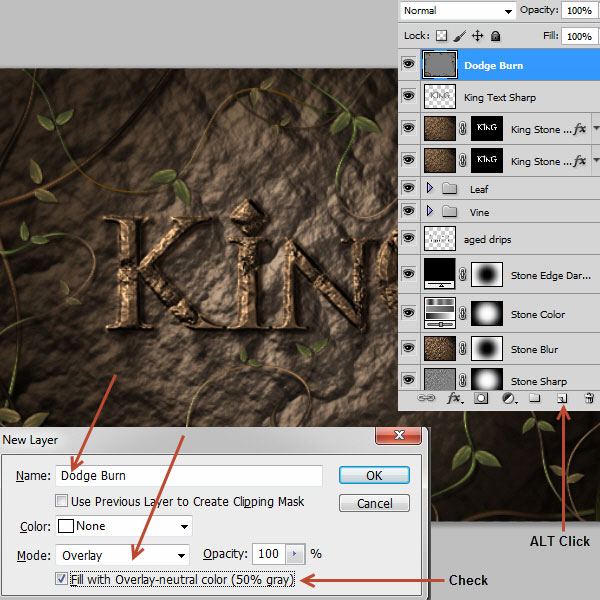Image resolution: width=600 pixels, height=600 pixels.
Task: Click the None color swatch box
Action: pos(65,526)
